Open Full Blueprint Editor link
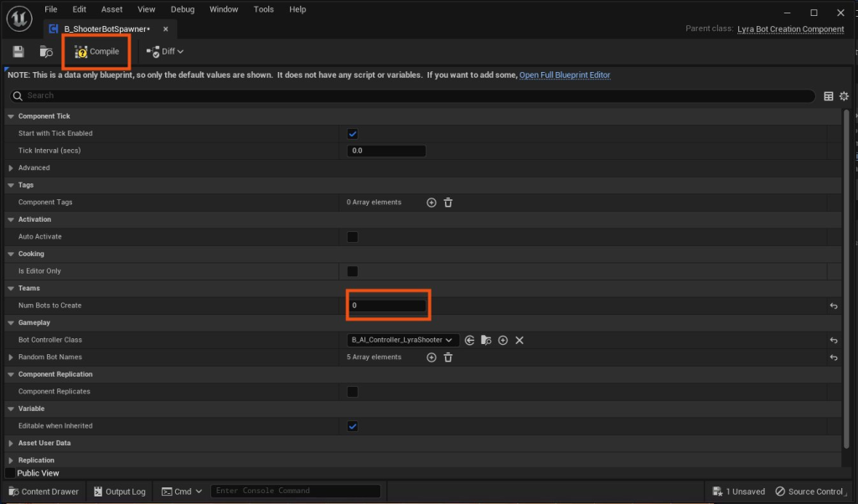The height and width of the screenshot is (504, 858). (565, 75)
